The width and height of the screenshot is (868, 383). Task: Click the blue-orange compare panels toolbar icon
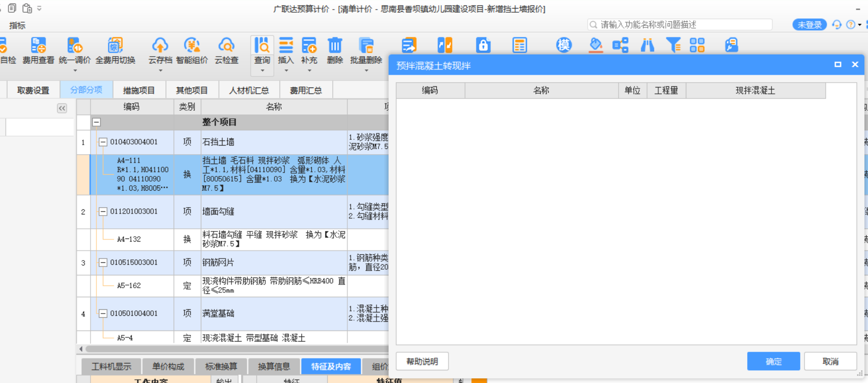click(x=445, y=46)
